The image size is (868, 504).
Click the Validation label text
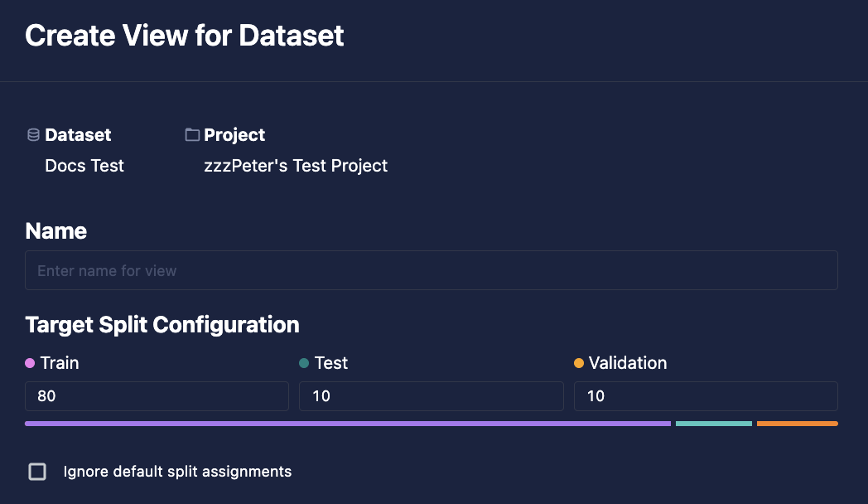pyautogui.click(x=628, y=363)
